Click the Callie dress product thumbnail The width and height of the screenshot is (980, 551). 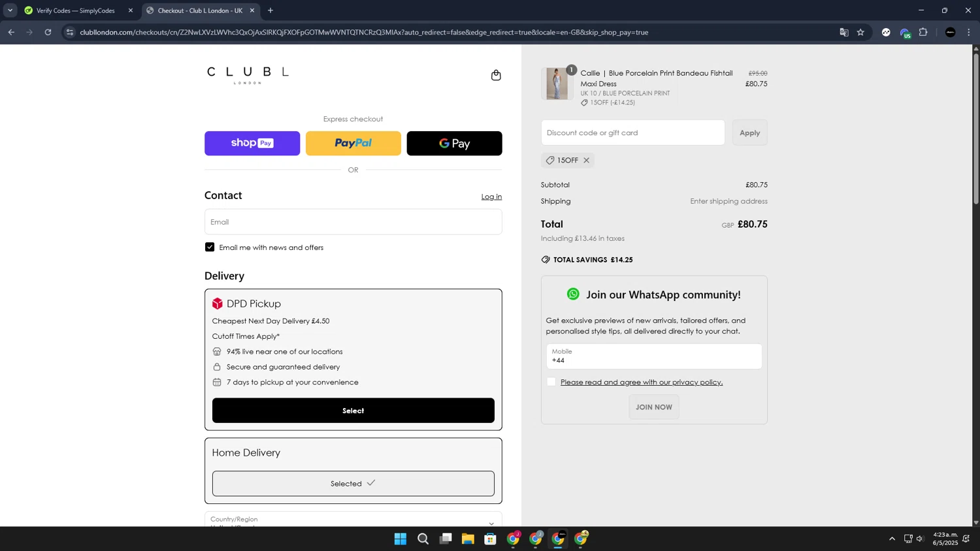click(557, 84)
